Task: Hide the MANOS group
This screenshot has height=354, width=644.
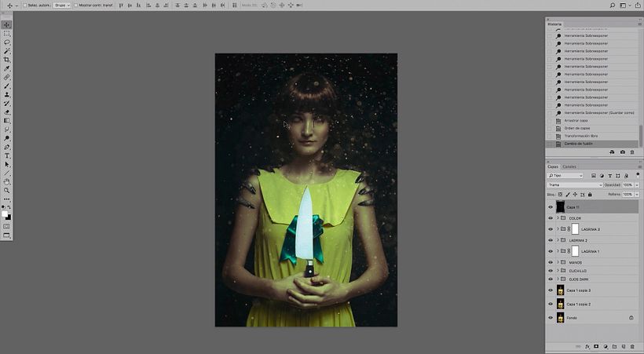Action: point(551,262)
